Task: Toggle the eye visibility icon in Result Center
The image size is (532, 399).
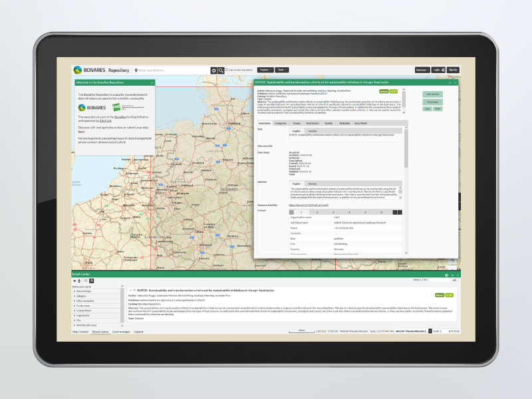Action: 74,281
